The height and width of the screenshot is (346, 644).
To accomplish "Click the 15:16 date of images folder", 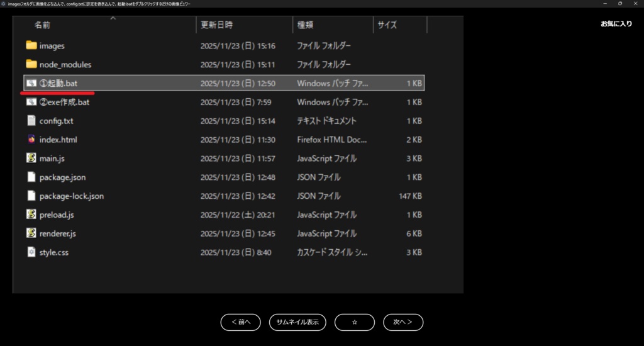I will [x=238, y=46].
